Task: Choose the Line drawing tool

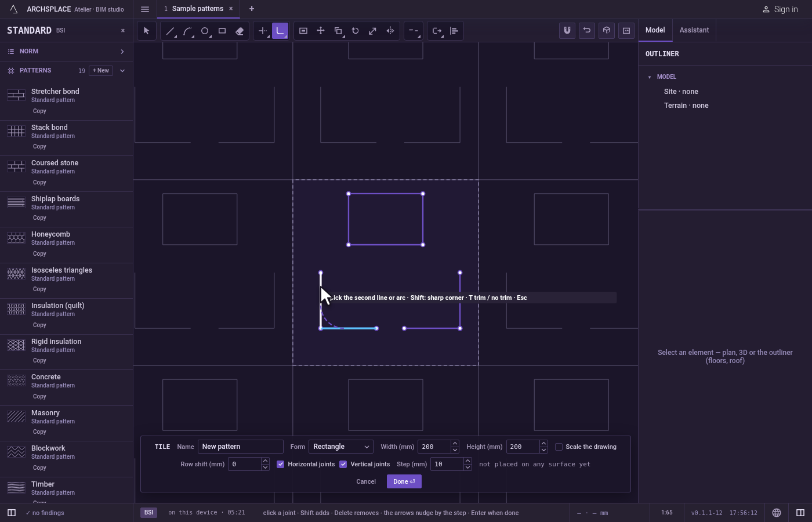Action: 170,31
